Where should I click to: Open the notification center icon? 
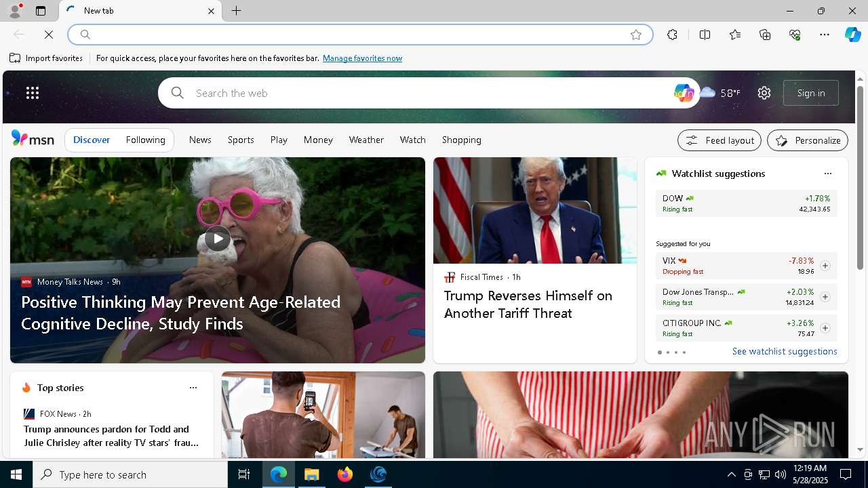846,474
